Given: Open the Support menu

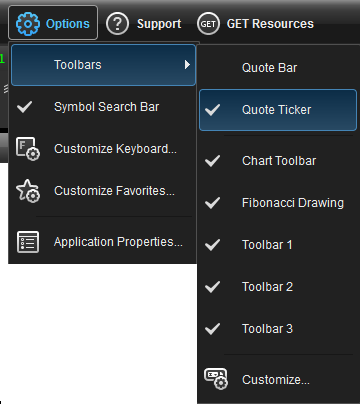Looking at the screenshot, I should click(144, 24).
